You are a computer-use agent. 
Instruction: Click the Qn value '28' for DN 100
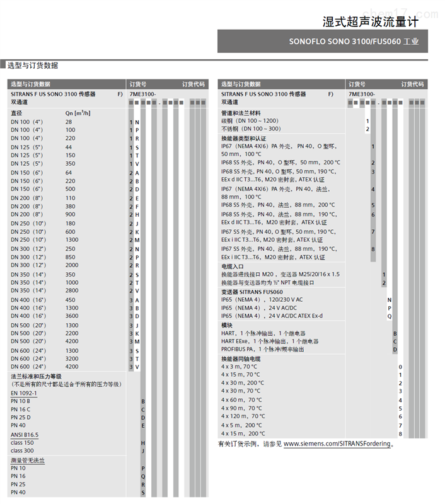click(x=69, y=122)
